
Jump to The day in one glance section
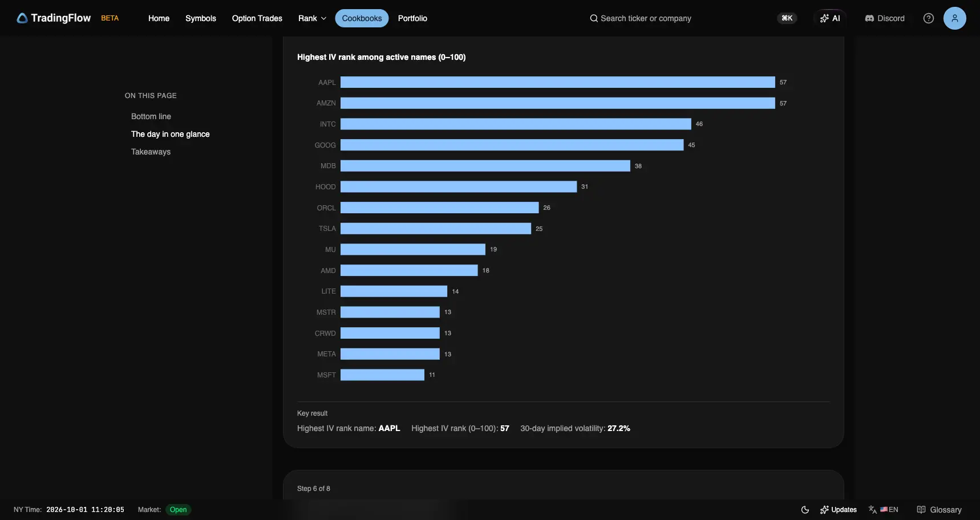(x=171, y=134)
